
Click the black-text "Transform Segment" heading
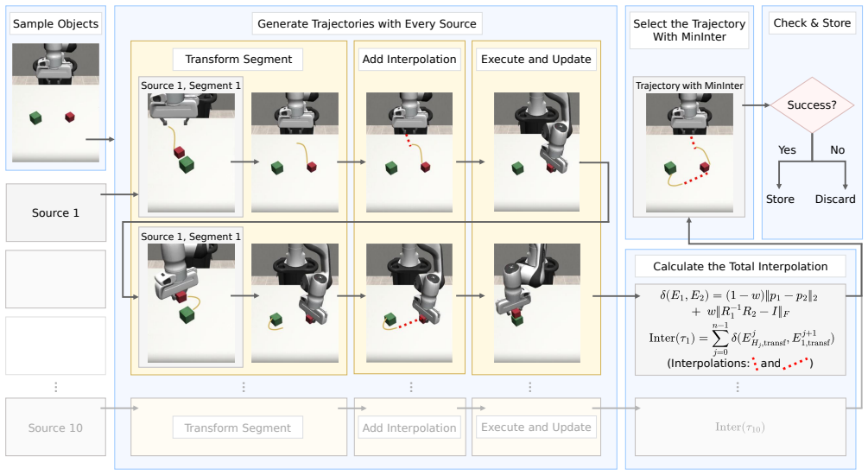pyautogui.click(x=238, y=60)
